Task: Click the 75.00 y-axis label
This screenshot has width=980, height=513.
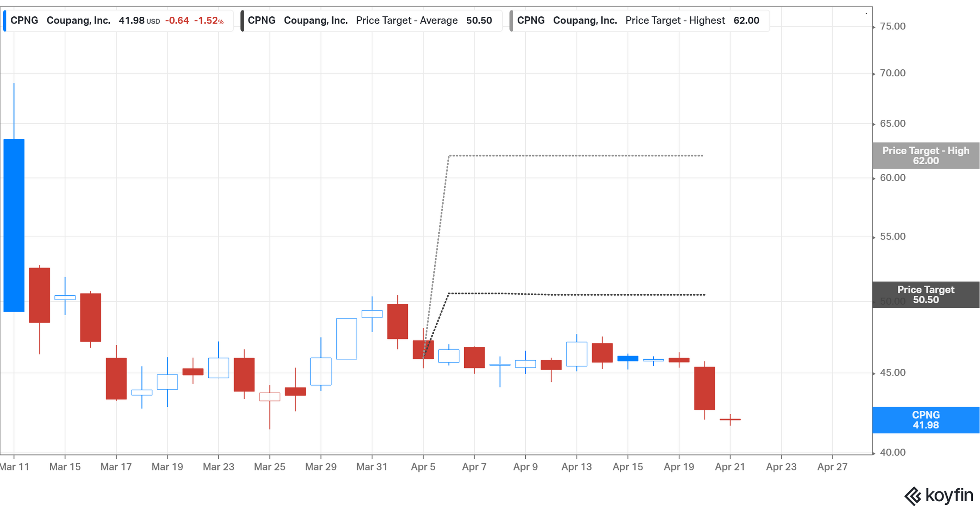Action: [892, 27]
